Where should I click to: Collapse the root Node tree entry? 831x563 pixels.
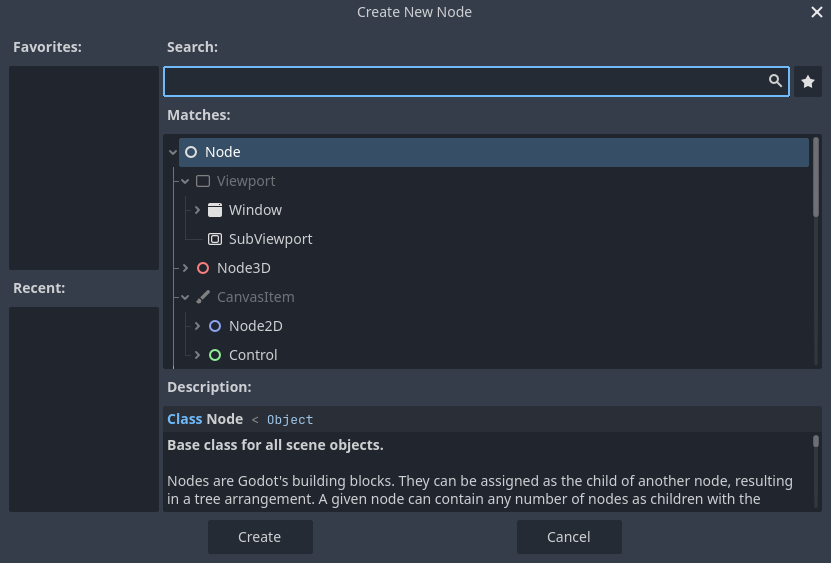pyautogui.click(x=173, y=152)
